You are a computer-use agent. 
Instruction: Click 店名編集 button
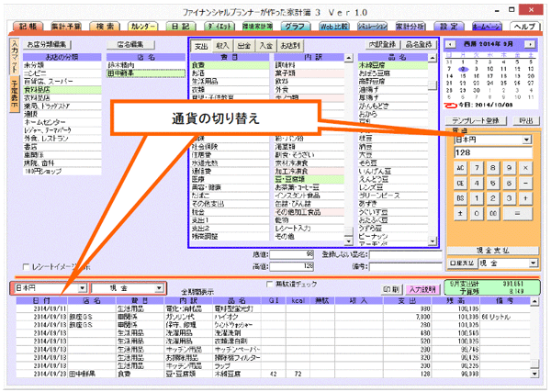click(130, 45)
